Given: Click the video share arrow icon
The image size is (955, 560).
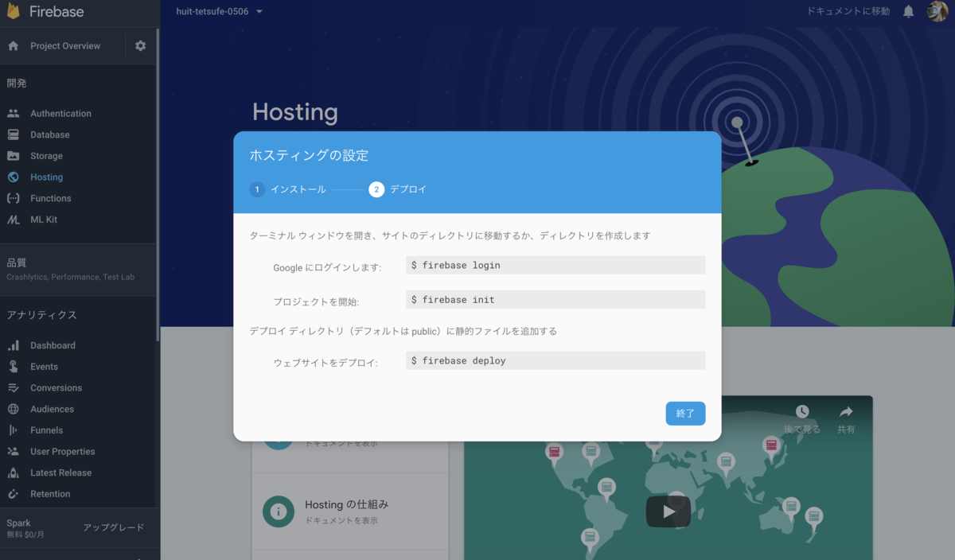Looking at the screenshot, I should (x=846, y=411).
